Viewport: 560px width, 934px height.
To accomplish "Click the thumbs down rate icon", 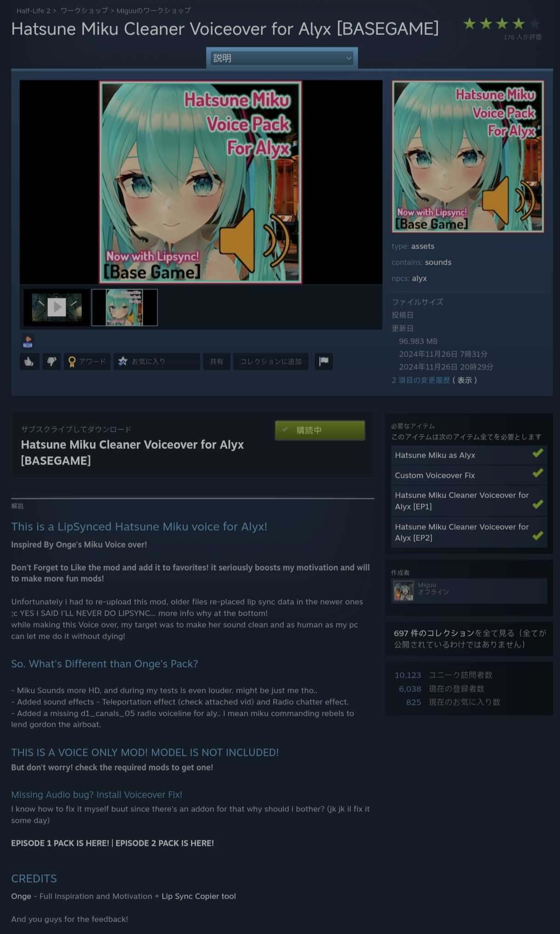I will pos(51,362).
